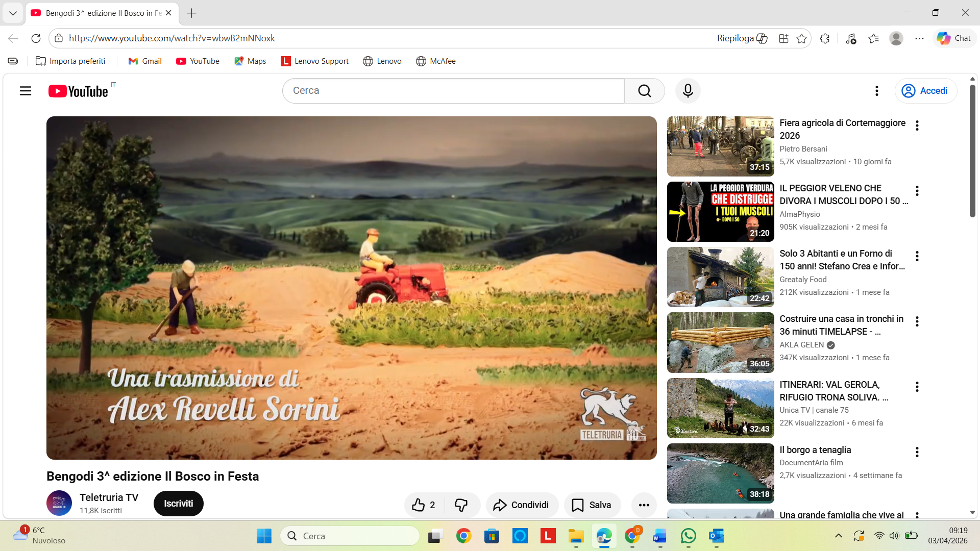
Task: Expand extra video actions with three dots
Action: pos(644,505)
